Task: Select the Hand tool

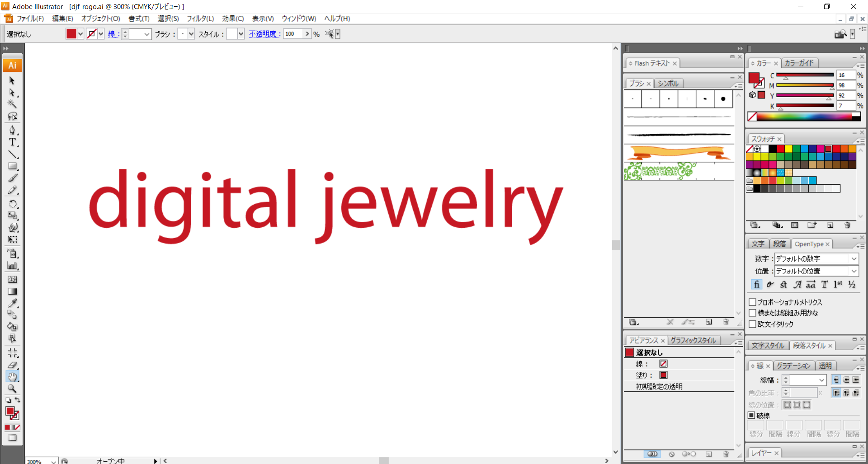Action: tap(12, 376)
